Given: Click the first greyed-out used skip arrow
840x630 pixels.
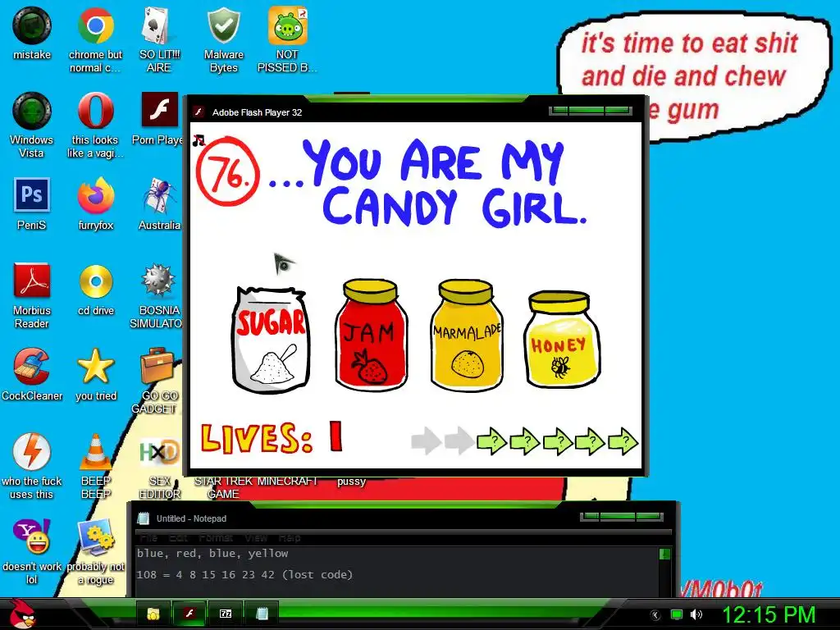Looking at the screenshot, I should point(426,441).
